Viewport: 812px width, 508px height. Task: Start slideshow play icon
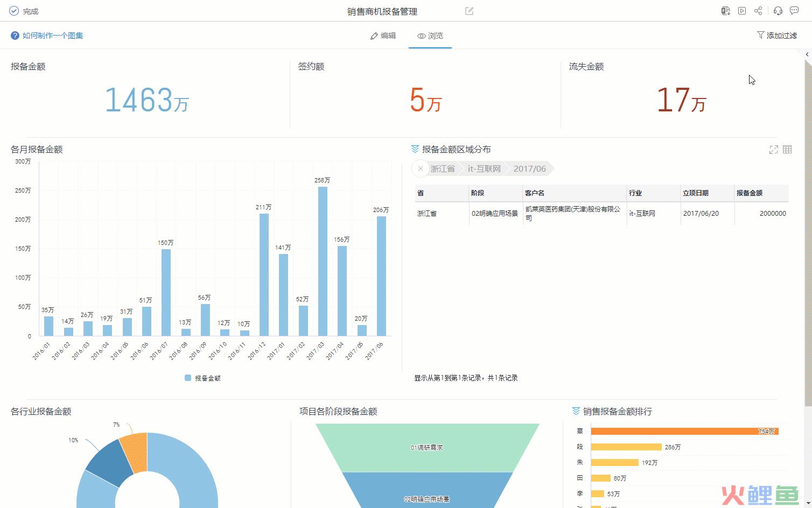742,11
